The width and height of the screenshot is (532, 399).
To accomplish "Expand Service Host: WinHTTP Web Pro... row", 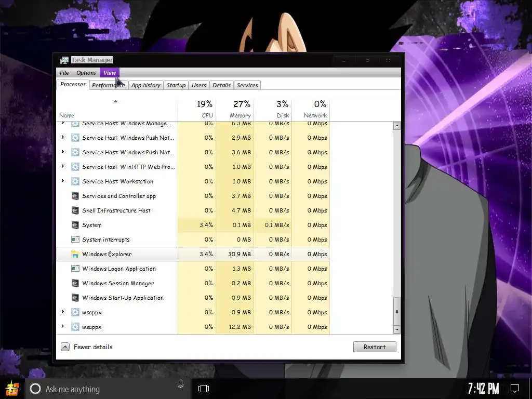I will [63, 166].
